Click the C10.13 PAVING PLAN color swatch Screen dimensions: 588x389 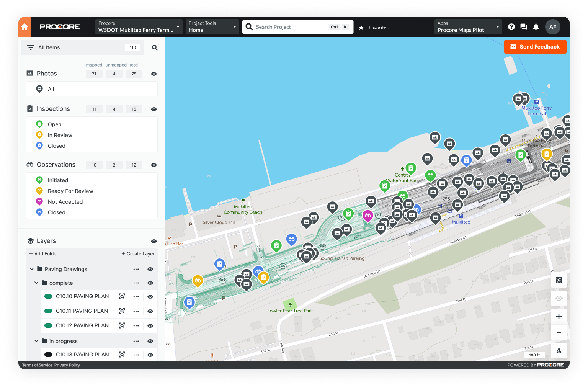pyautogui.click(x=48, y=355)
